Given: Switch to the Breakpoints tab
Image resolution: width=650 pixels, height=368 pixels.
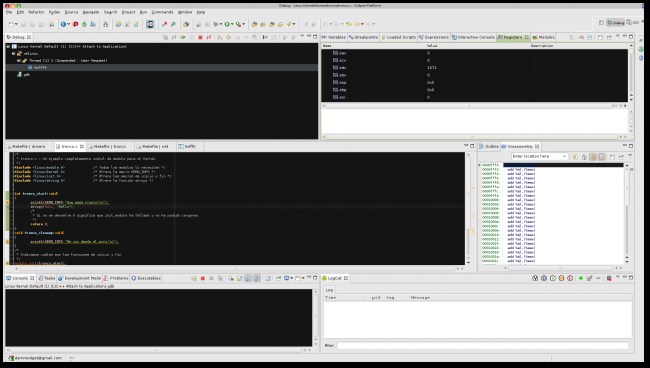Looking at the screenshot, I should pyautogui.click(x=364, y=37).
